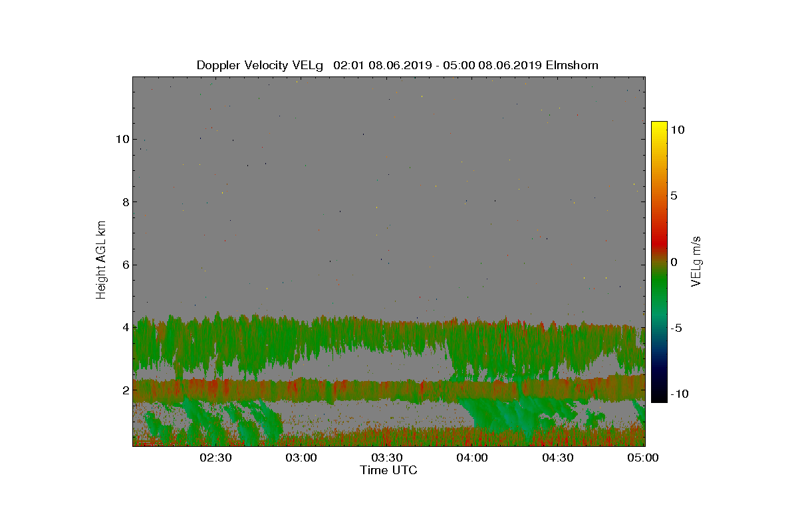Click the height tick label 2
This screenshot has height=532, width=798.
[124, 390]
